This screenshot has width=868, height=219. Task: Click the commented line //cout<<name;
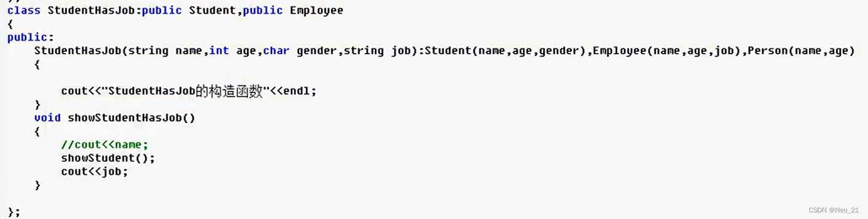(104, 144)
